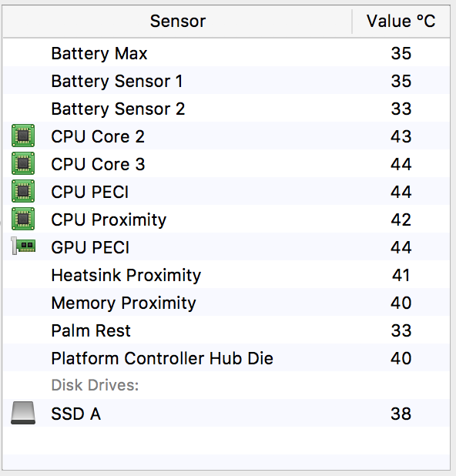This screenshot has height=476, width=456.
Task: Click the CPU Core 3 chip icon
Action: (23, 163)
